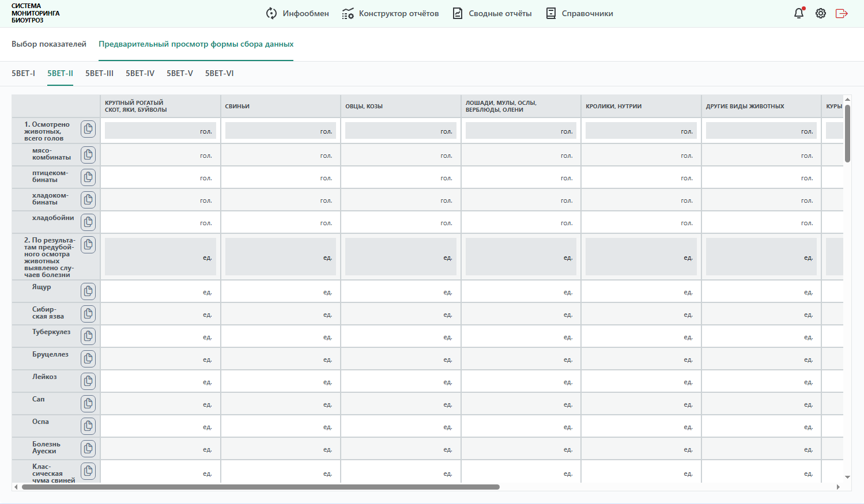
Task: Click Ящур field under Свиньи column
Action: 281,291
